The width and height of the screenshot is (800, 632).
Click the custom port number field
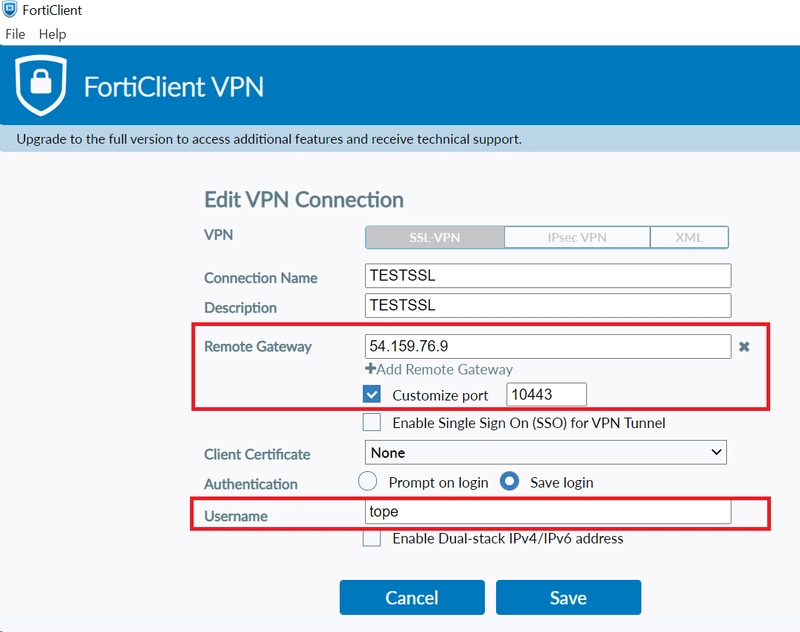tap(546, 394)
